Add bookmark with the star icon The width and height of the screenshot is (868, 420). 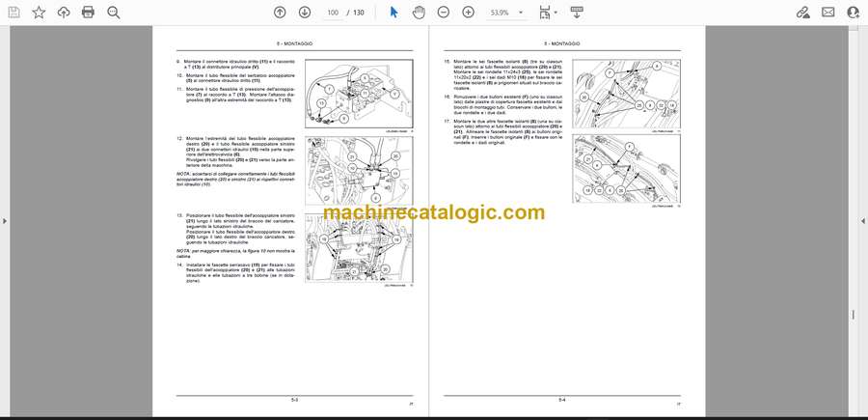39,13
